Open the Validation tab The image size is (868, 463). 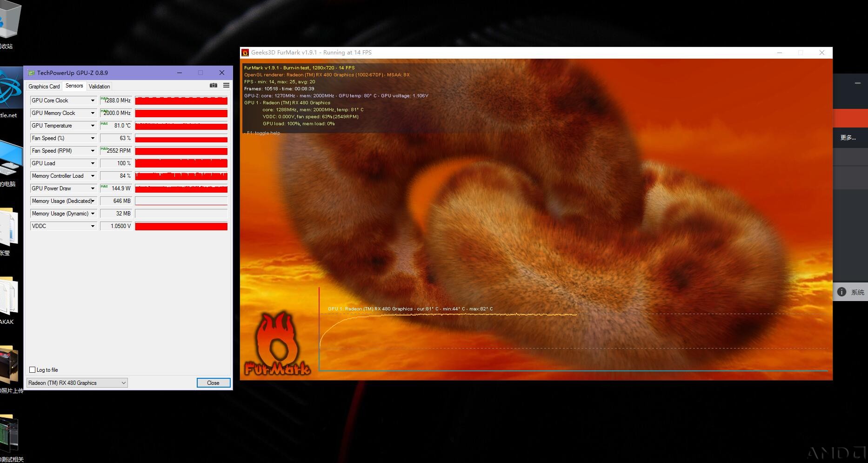coord(99,86)
